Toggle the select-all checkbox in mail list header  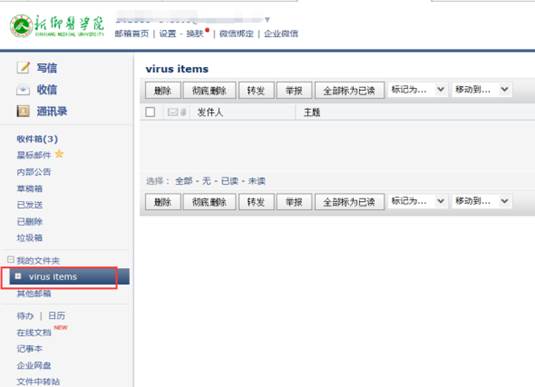coord(150,112)
